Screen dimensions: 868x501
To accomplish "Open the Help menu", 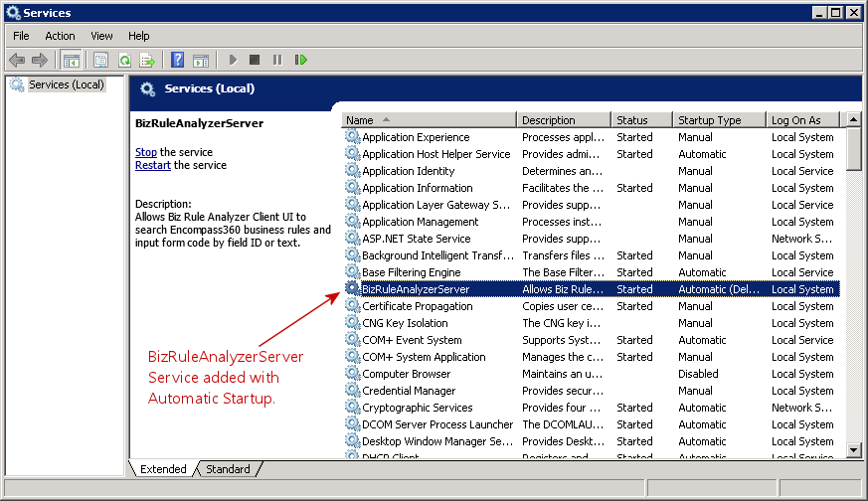I will pyautogui.click(x=139, y=36).
